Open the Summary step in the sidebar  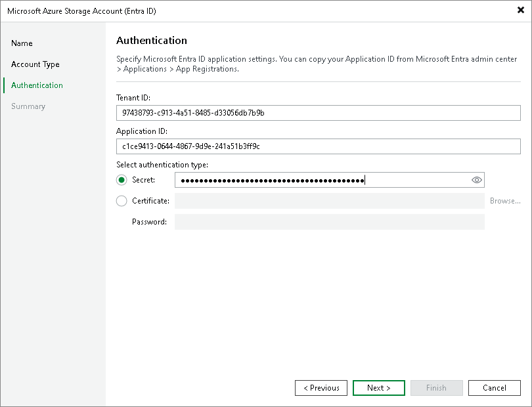click(x=28, y=106)
